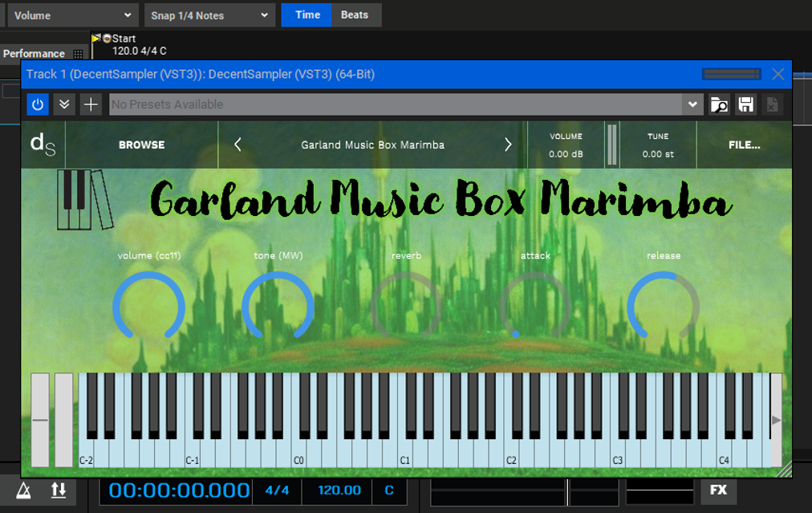Click the up-down arrows transport icon
This screenshot has height=513, width=812.
click(59, 490)
